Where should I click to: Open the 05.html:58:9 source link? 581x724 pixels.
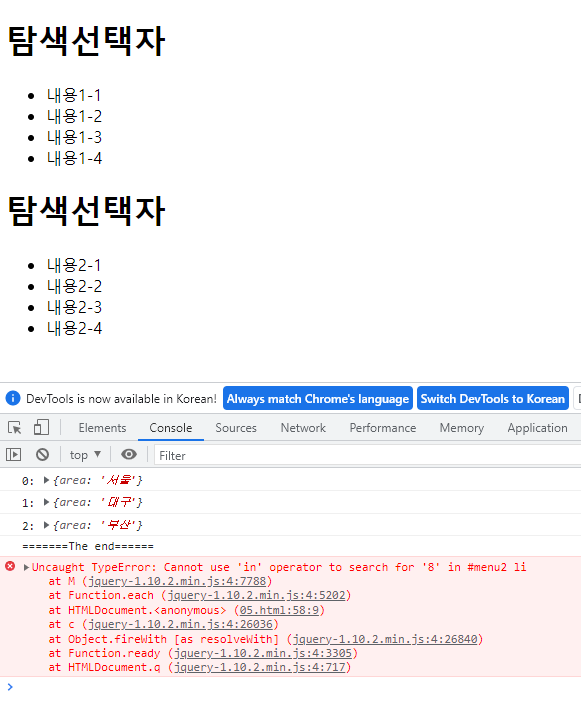tap(279, 610)
